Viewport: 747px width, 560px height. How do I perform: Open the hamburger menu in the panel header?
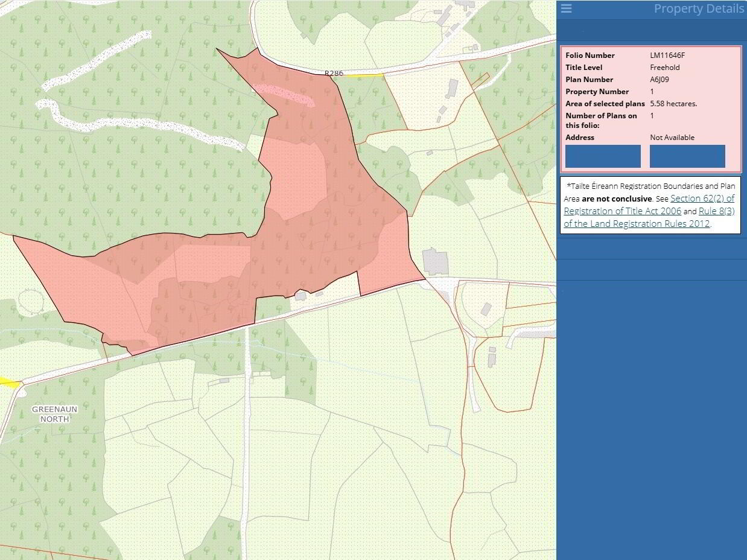(566, 8)
